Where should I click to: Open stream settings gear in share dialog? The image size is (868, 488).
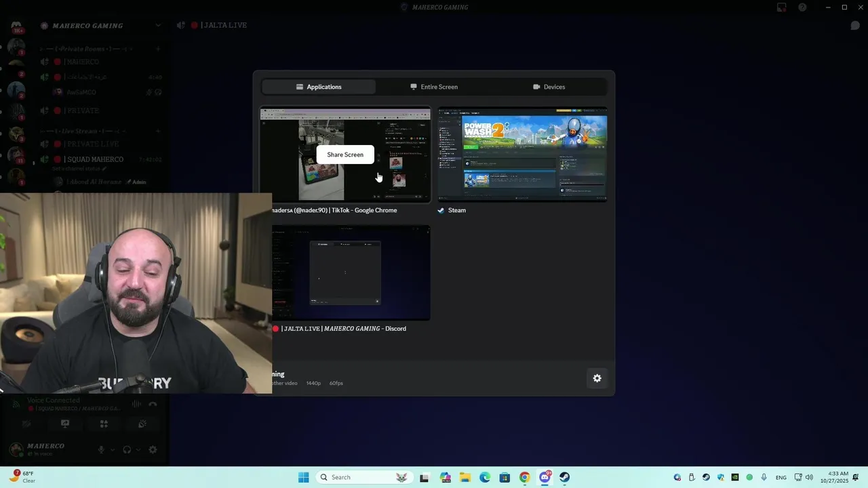click(597, 378)
